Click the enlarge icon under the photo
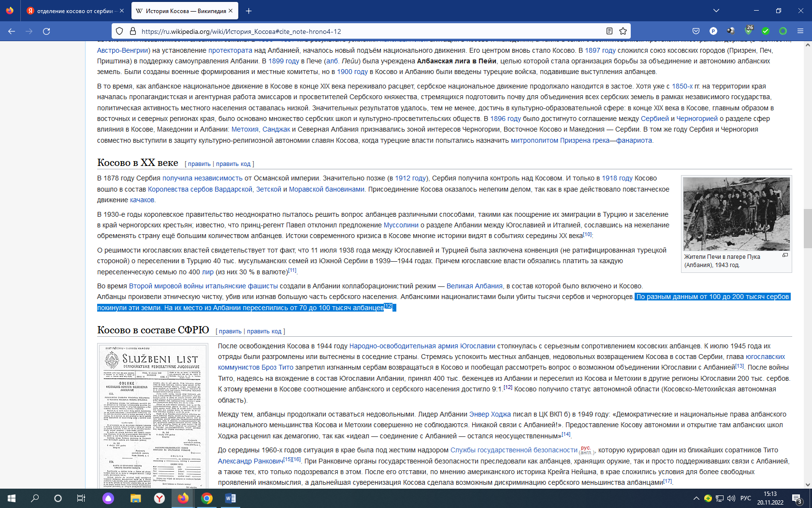 (x=785, y=255)
